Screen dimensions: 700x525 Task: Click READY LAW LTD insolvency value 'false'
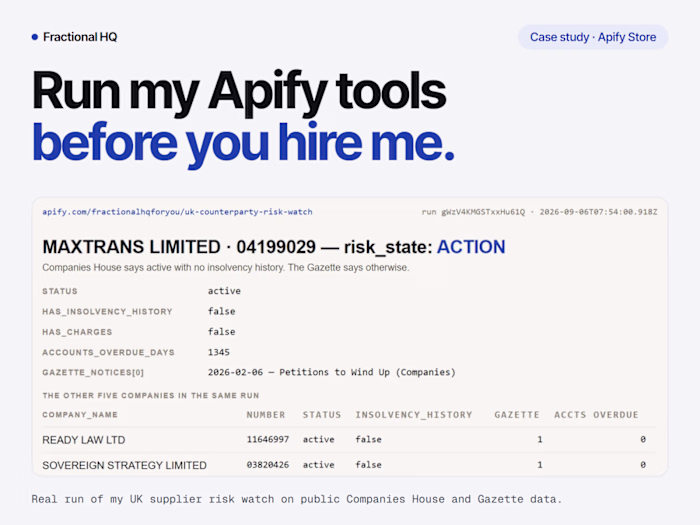coord(369,440)
